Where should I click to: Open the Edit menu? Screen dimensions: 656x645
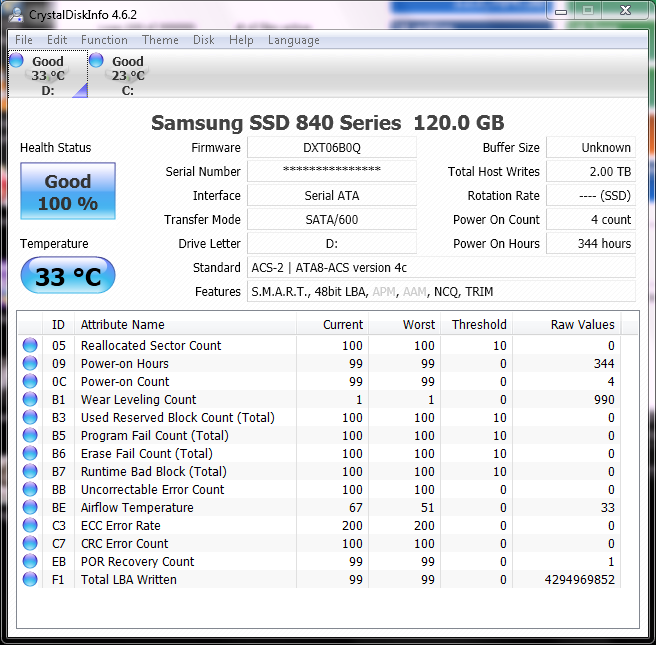click(x=57, y=40)
